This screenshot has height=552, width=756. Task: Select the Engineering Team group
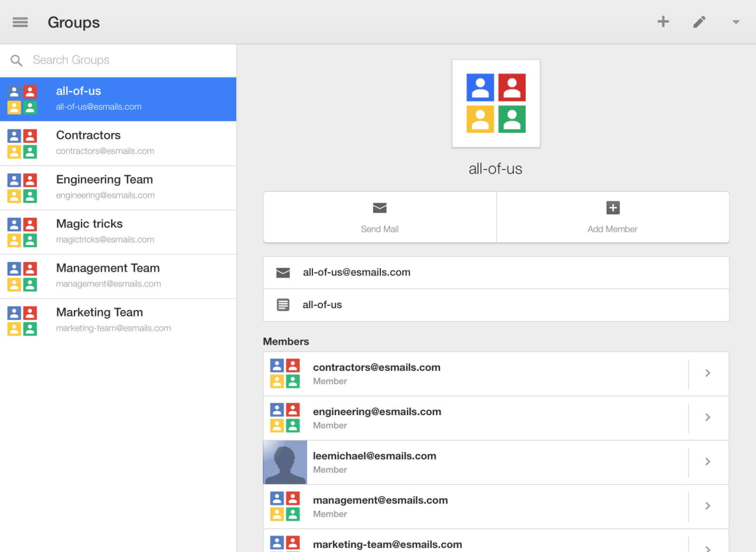(118, 187)
